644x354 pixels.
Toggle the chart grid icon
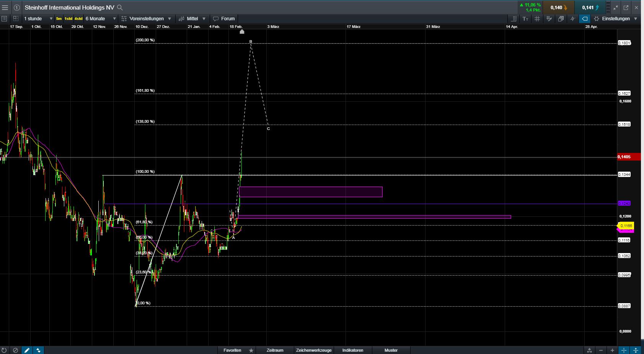click(537, 18)
